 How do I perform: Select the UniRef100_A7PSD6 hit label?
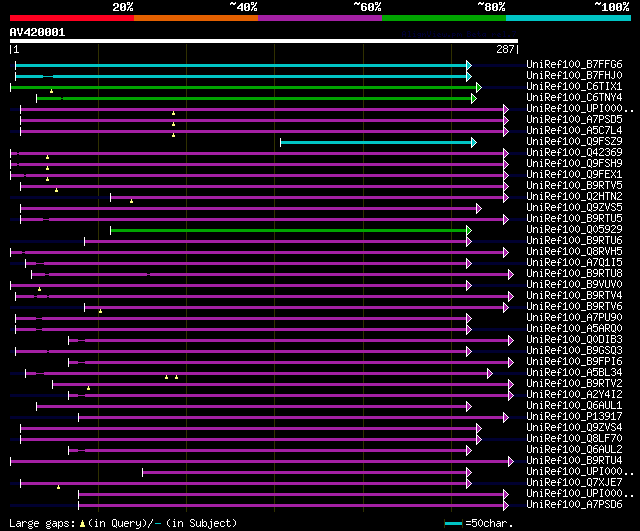574,505
